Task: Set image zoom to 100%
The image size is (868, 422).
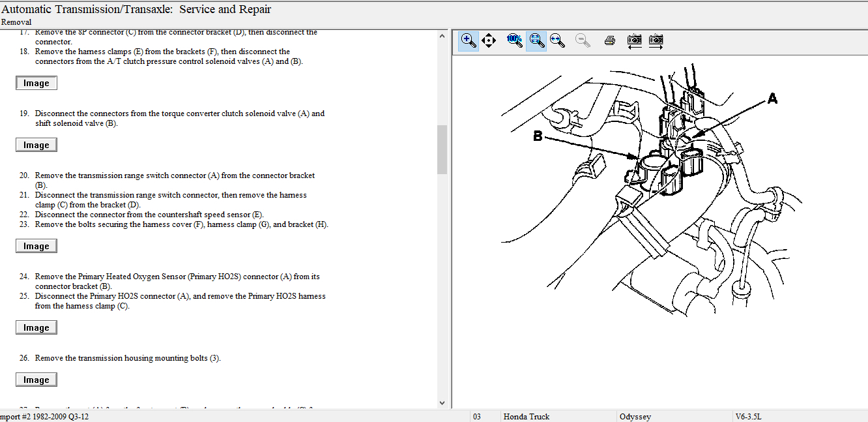Action: (x=515, y=40)
